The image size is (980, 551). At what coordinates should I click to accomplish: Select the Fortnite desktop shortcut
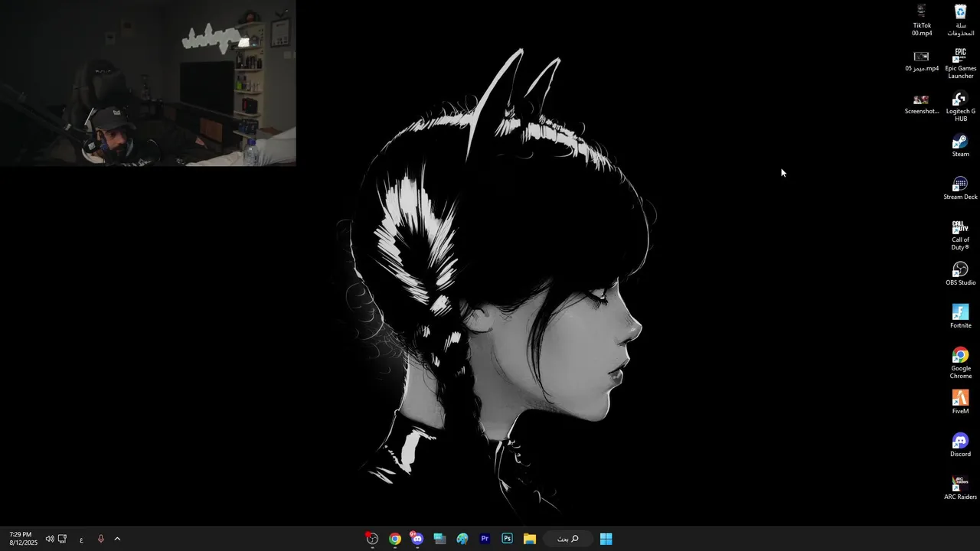point(960,317)
